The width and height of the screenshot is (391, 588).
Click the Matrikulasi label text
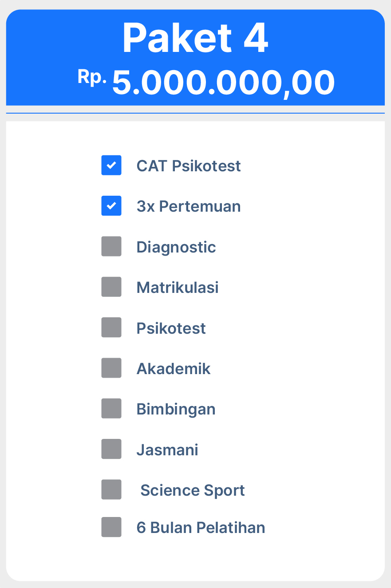[178, 288]
